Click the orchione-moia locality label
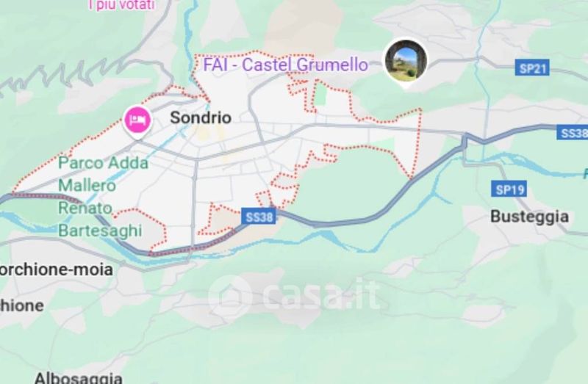The image size is (588, 384). click(x=57, y=269)
